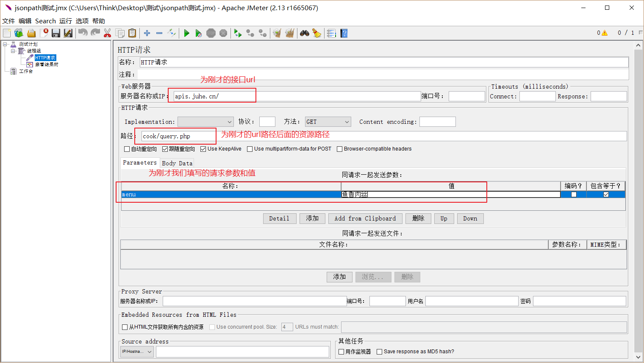Viewport: 644px width, 363px height.
Task: Click the Cut scissors icon
Action: tap(108, 33)
